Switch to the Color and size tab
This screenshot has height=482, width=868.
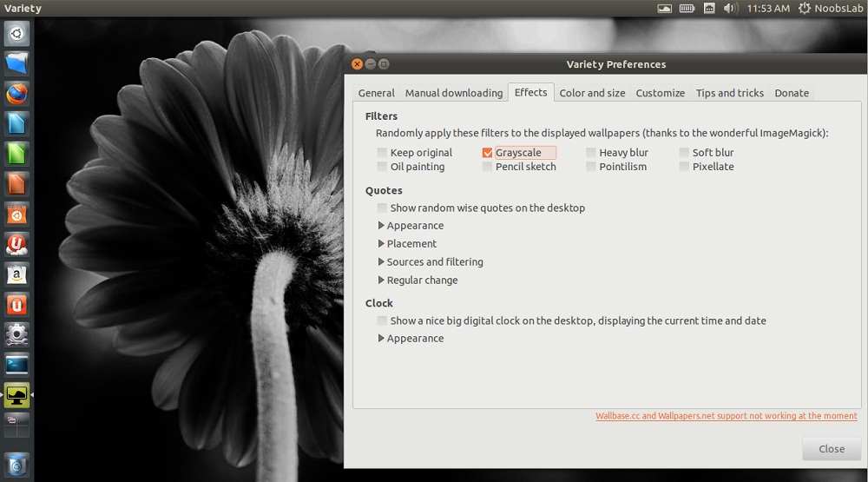coord(592,93)
